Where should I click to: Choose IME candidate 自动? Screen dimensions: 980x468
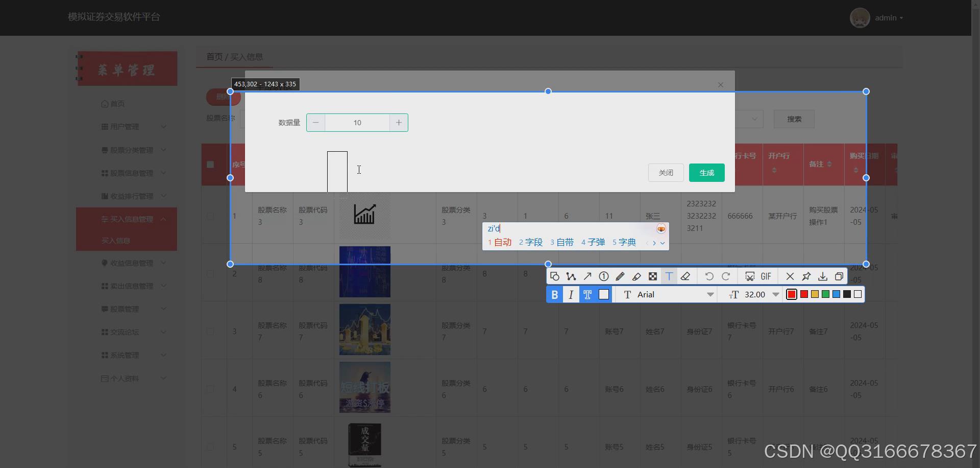pyautogui.click(x=500, y=242)
